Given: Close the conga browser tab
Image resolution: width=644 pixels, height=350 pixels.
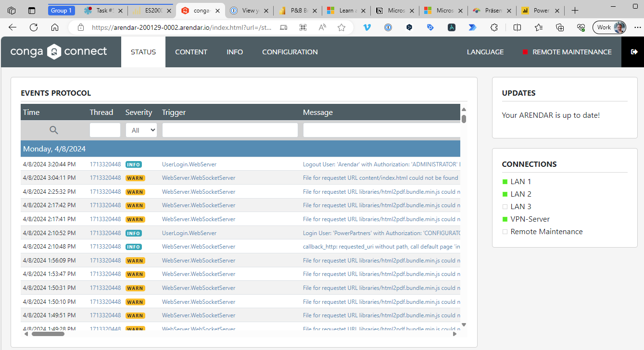Looking at the screenshot, I should point(217,11).
